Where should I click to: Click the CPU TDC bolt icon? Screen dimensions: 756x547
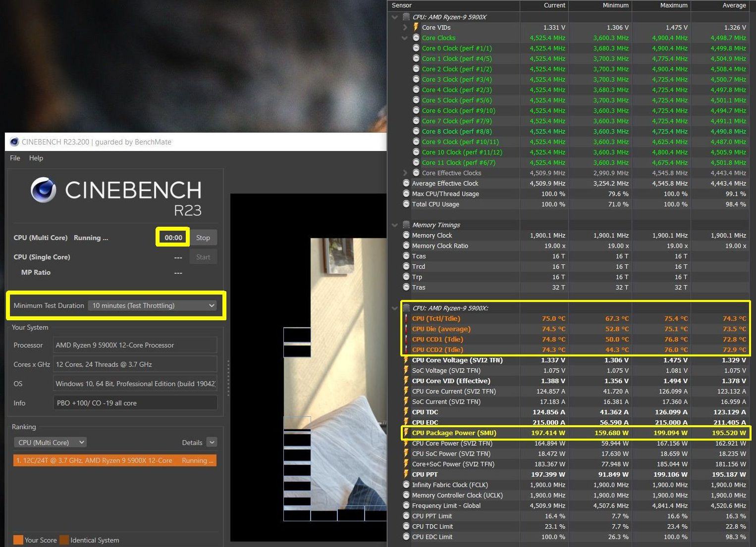pos(406,412)
